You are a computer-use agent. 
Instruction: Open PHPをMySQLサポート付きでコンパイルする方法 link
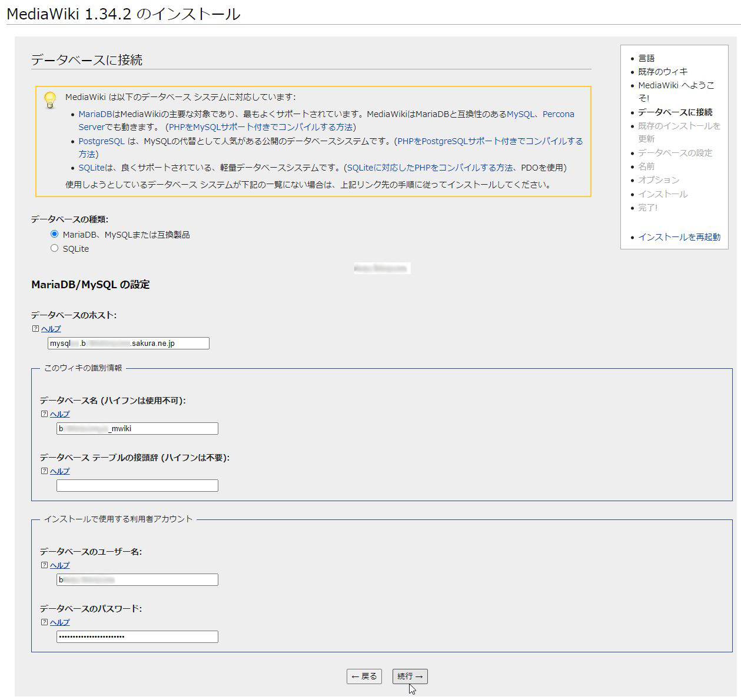pyautogui.click(x=261, y=127)
